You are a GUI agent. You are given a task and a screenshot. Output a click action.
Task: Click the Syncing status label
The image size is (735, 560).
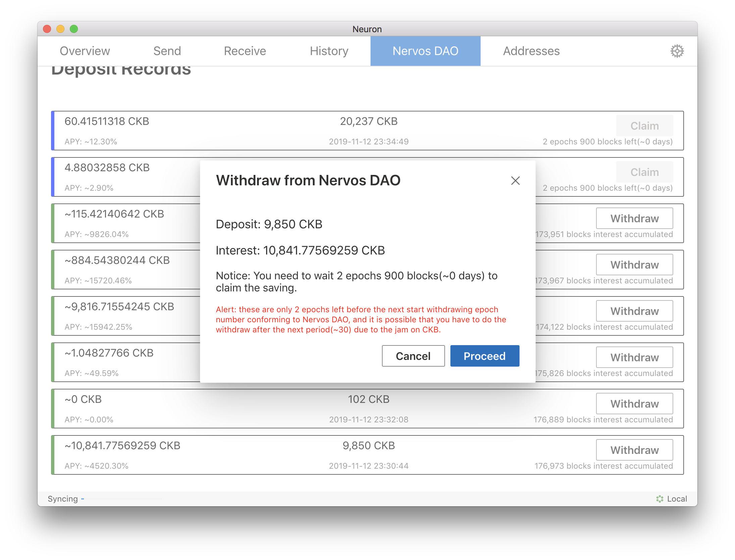tap(63, 499)
